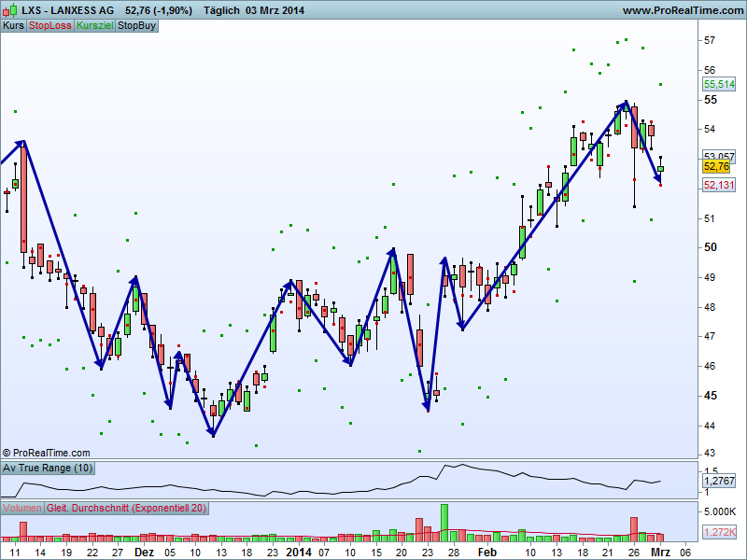Open the www.ProRealTime.com link
This screenshot has height=560, width=747.
[681, 10]
